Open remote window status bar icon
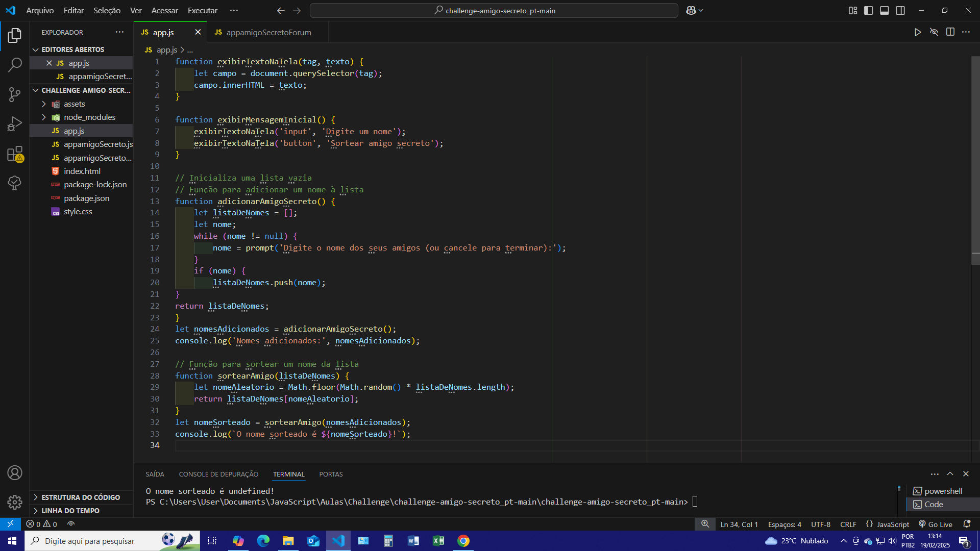 [10, 524]
